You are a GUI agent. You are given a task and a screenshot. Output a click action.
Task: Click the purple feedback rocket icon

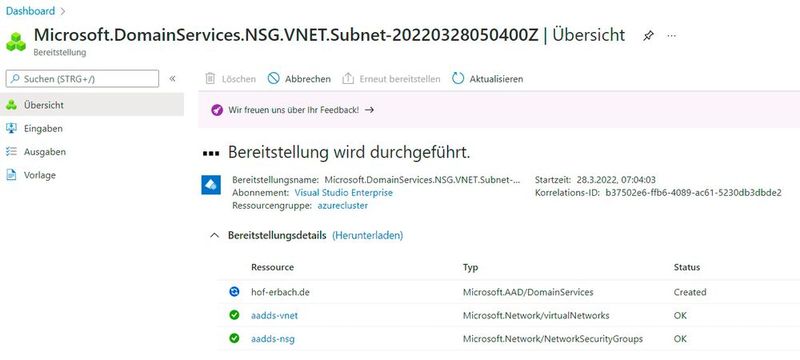[217, 110]
